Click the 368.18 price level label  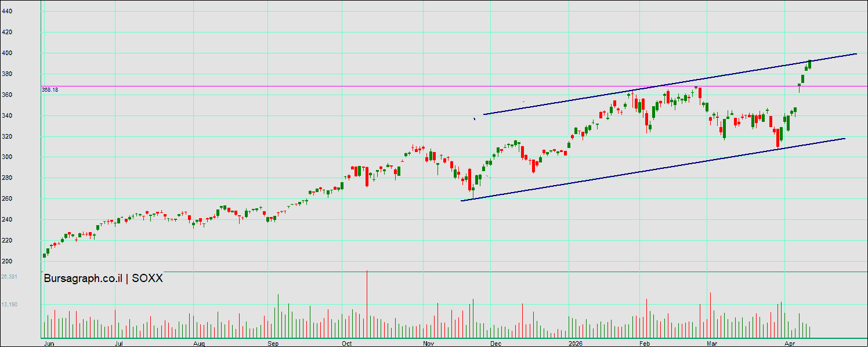click(50, 90)
